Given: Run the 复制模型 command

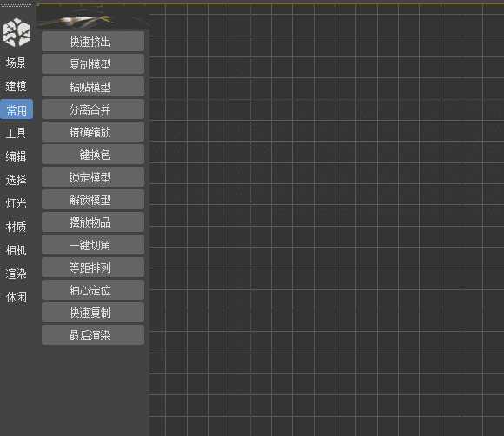Looking at the screenshot, I should (x=93, y=64).
